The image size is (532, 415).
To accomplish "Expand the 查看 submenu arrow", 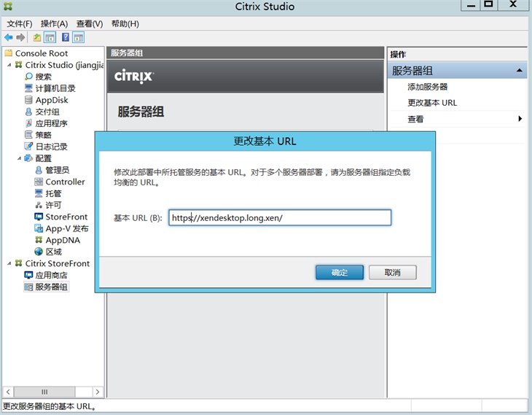I will [x=520, y=119].
